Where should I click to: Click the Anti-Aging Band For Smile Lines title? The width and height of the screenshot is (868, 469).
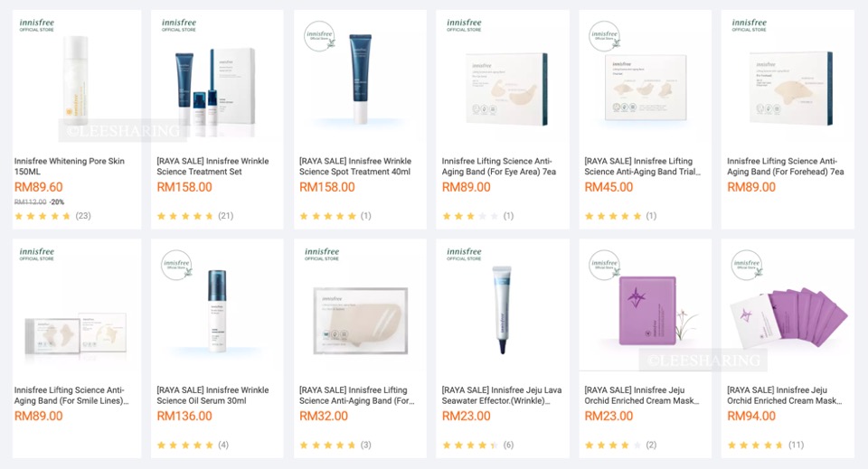(71, 396)
